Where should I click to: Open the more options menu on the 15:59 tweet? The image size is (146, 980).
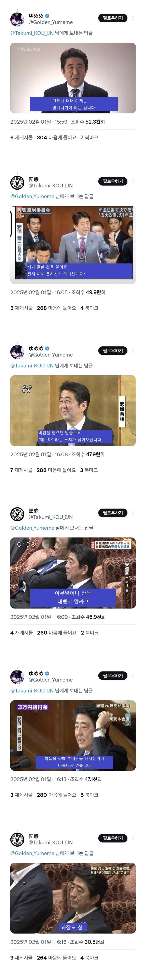[133, 18]
